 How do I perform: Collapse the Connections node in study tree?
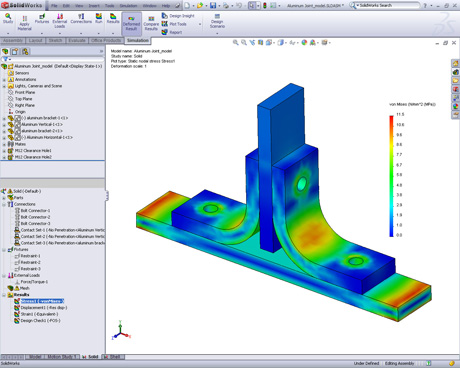[4, 204]
